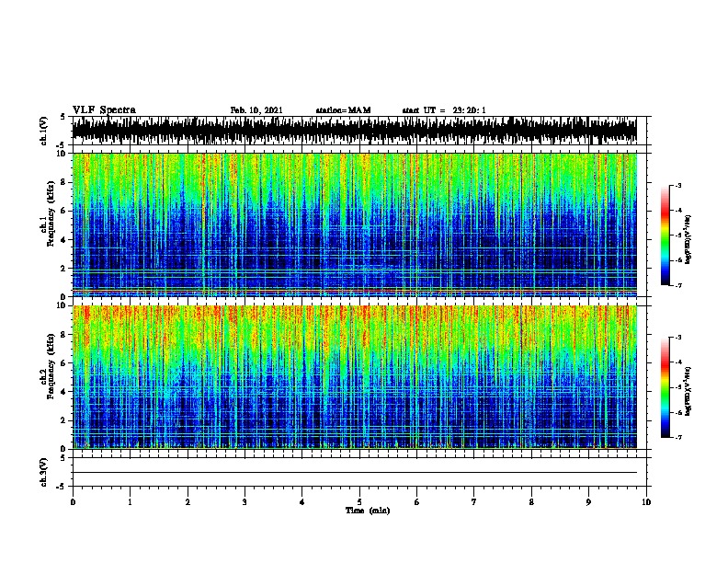This screenshot has height=563, width=728.
Task: Click time axis tick label "8"
Action: pos(531,502)
